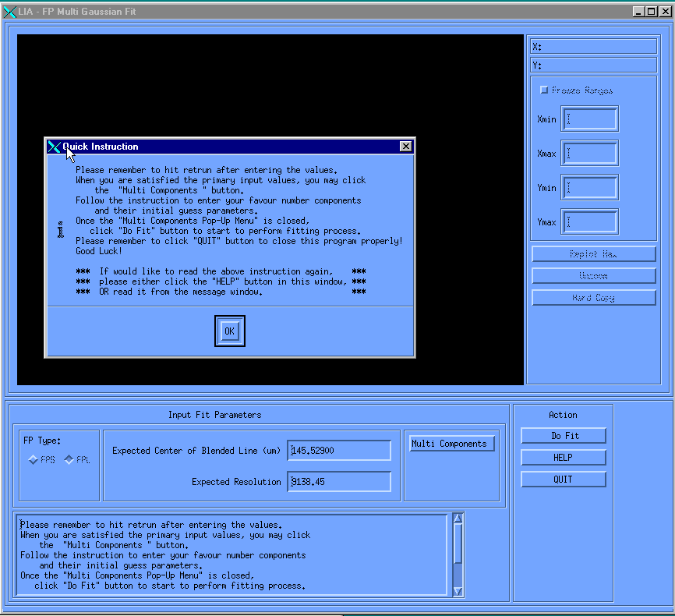675x616 pixels.
Task: Choose the FPL type option
Action: tap(69, 460)
